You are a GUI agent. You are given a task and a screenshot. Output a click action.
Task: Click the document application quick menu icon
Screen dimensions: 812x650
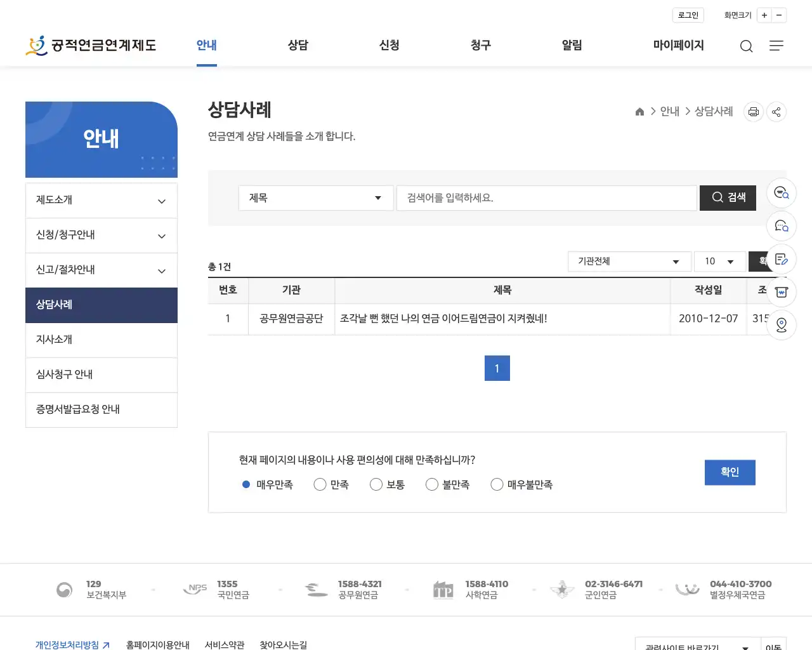tap(781, 259)
